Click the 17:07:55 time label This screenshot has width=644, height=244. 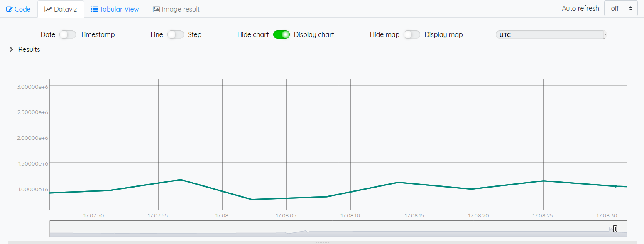click(x=158, y=216)
